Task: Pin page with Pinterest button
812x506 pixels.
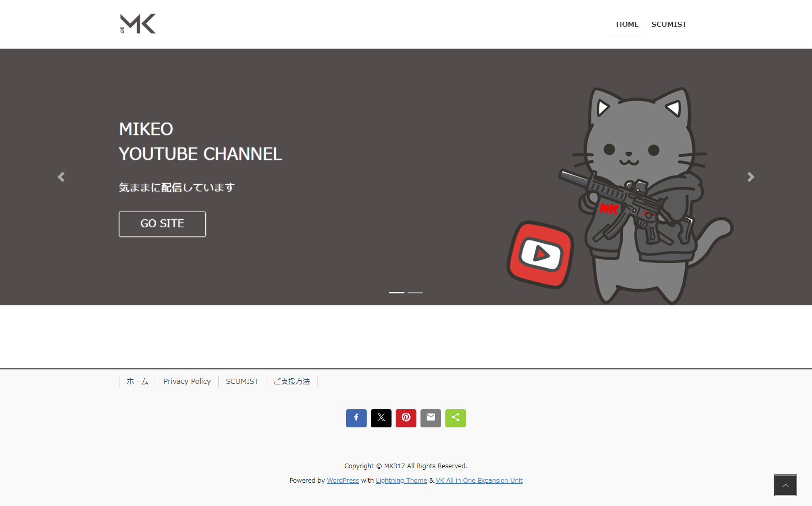Action: point(405,418)
